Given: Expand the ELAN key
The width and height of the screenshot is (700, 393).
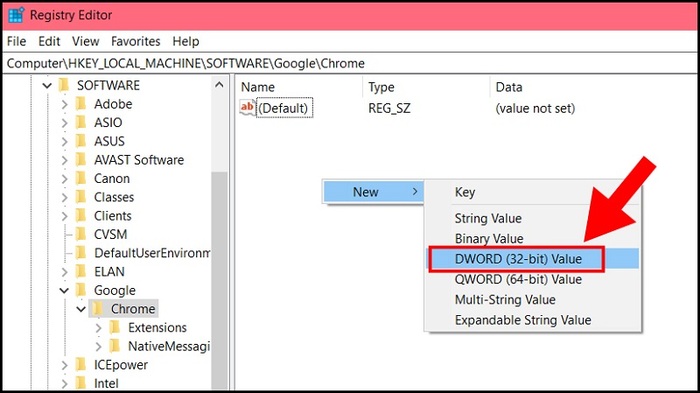Looking at the screenshot, I should 65,272.
